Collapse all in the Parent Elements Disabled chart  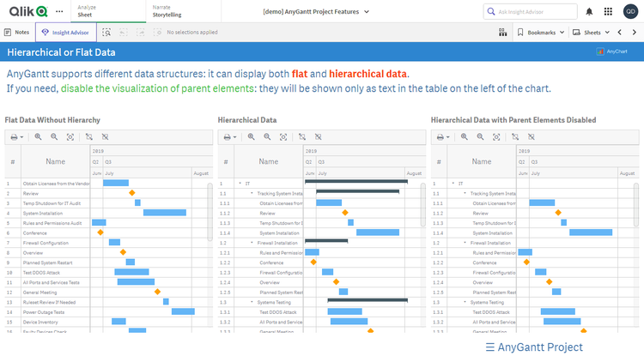click(x=530, y=136)
